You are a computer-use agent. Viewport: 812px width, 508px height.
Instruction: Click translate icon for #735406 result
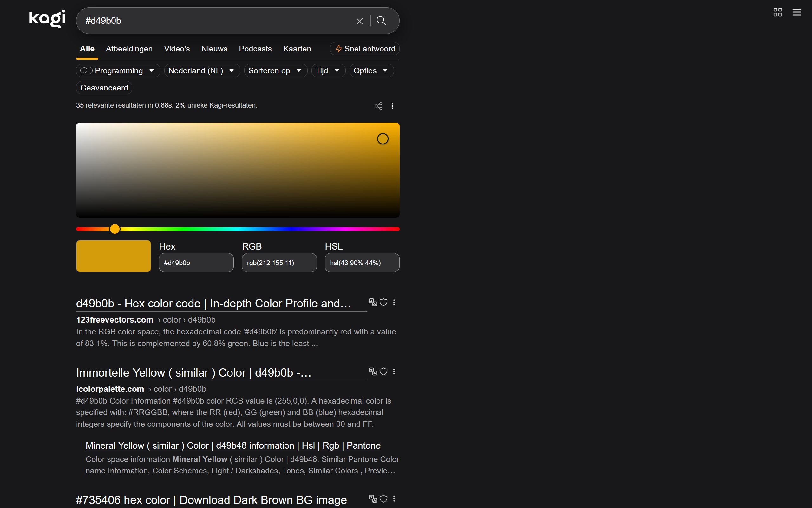pyautogui.click(x=373, y=498)
